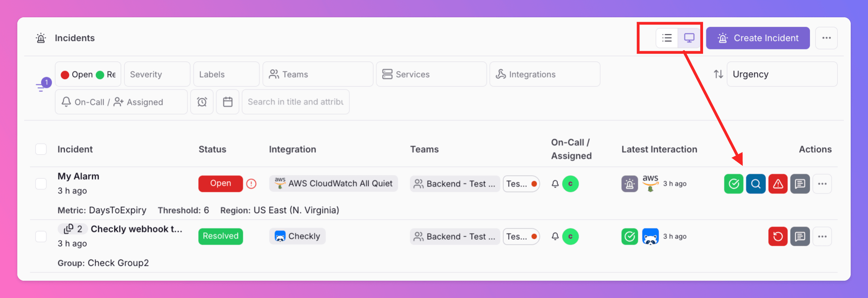Click the Create Incident button

pos(757,38)
